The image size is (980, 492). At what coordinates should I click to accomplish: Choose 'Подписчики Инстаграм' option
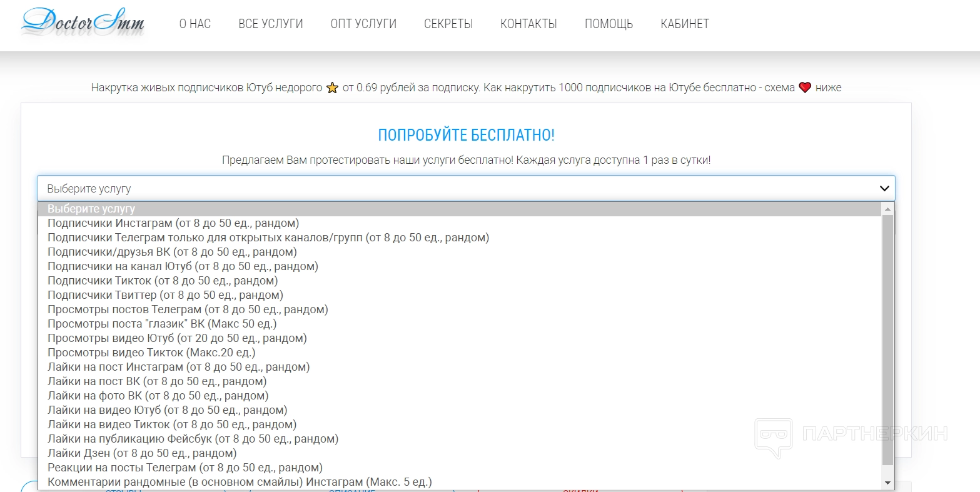(x=460, y=223)
